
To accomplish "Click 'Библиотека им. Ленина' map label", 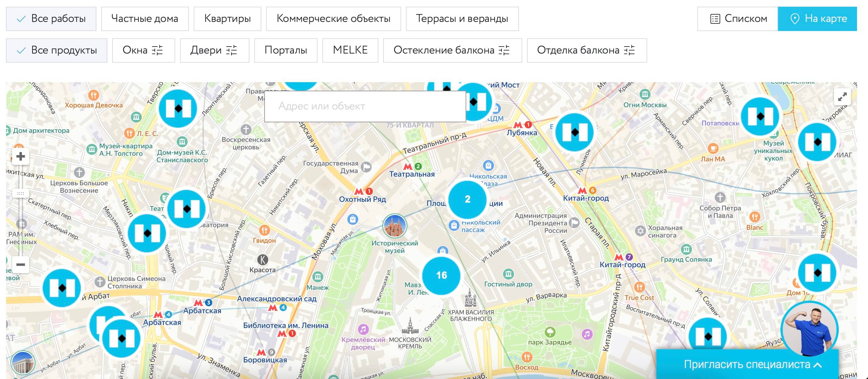I will [x=286, y=325].
